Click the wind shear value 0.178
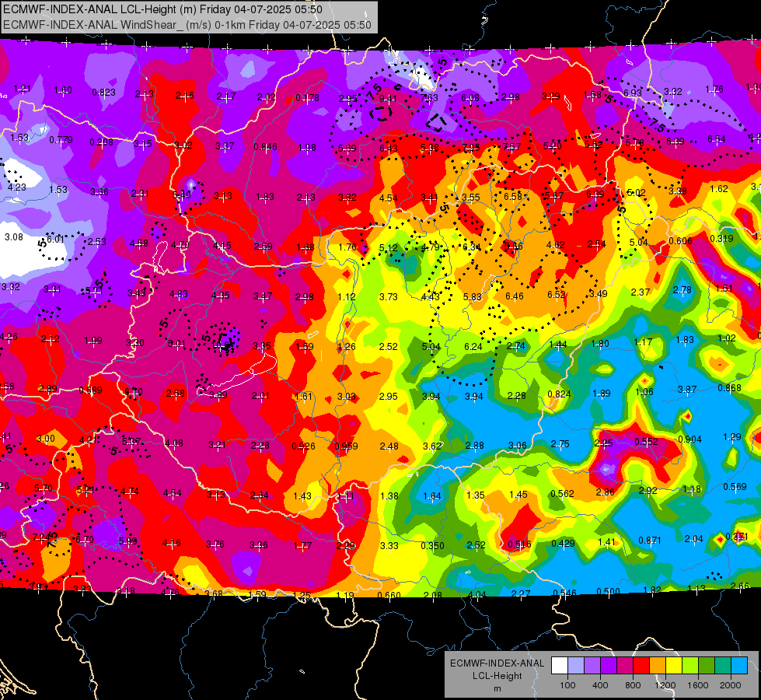 pyautogui.click(x=307, y=98)
